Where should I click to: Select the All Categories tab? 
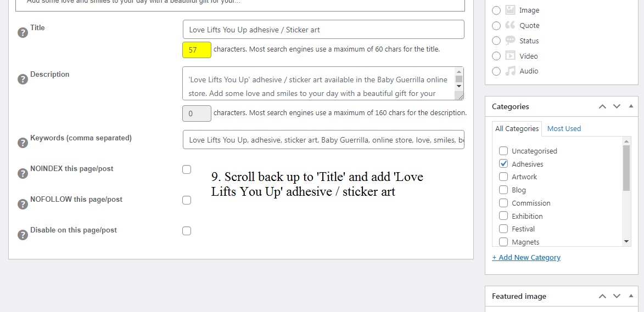(517, 128)
